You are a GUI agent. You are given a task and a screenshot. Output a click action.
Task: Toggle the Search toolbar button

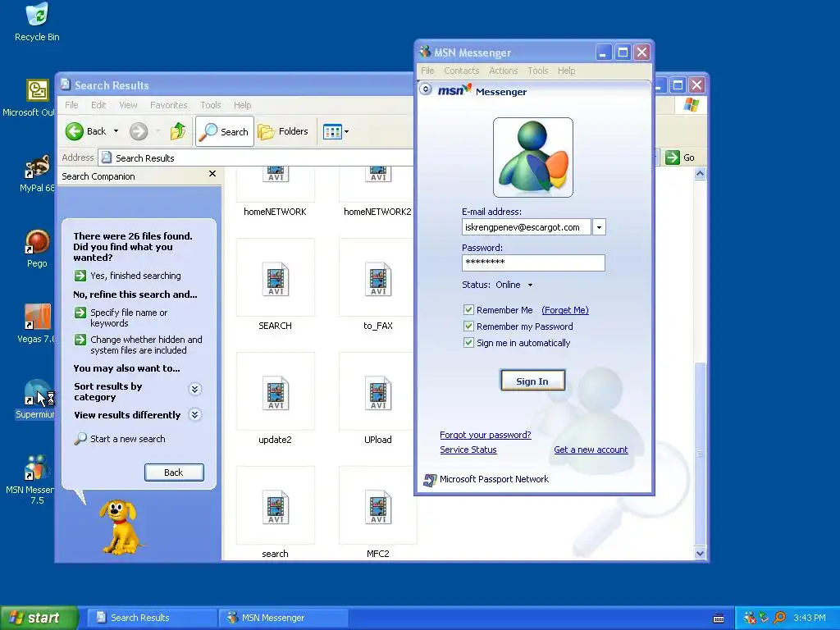point(225,131)
